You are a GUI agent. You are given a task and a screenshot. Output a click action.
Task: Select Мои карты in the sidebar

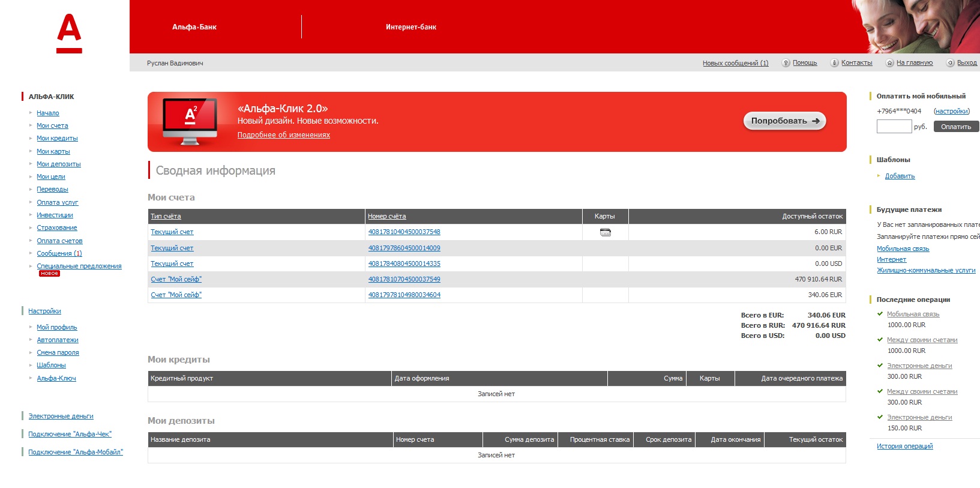pos(53,151)
